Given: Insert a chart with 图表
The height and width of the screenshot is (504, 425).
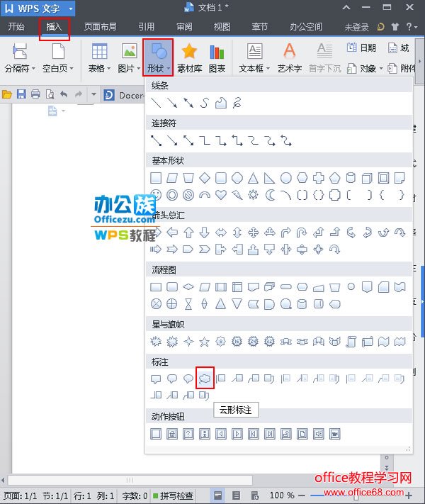Looking at the screenshot, I should tap(217, 57).
